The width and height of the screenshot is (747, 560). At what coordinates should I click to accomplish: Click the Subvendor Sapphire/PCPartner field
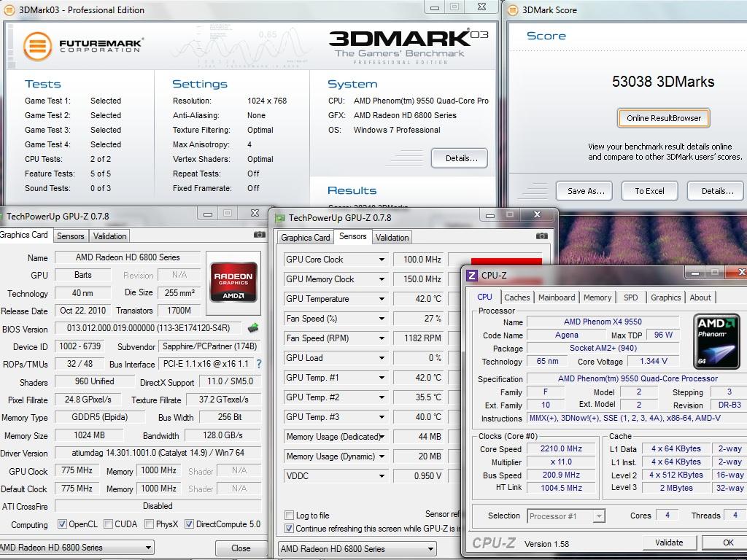pos(209,346)
